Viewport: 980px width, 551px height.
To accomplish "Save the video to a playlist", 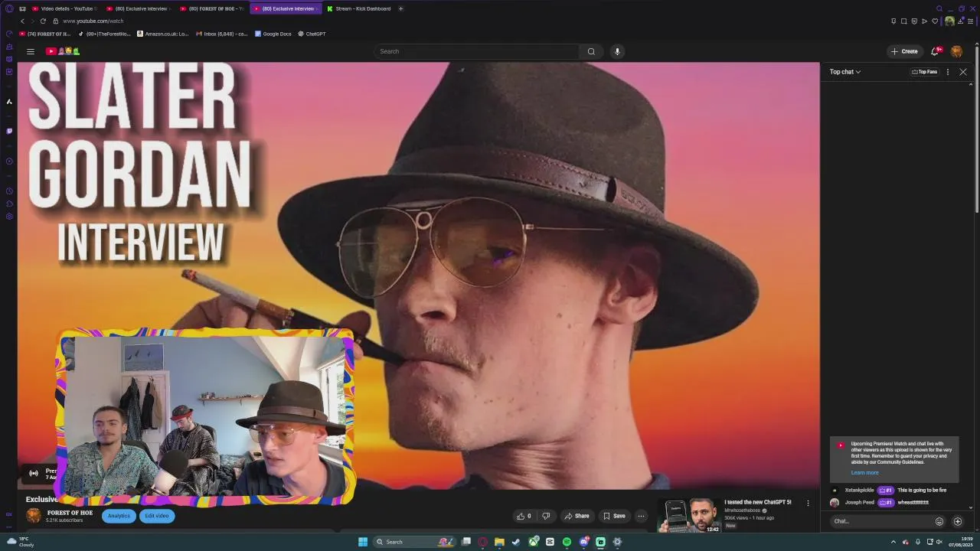I will click(614, 516).
